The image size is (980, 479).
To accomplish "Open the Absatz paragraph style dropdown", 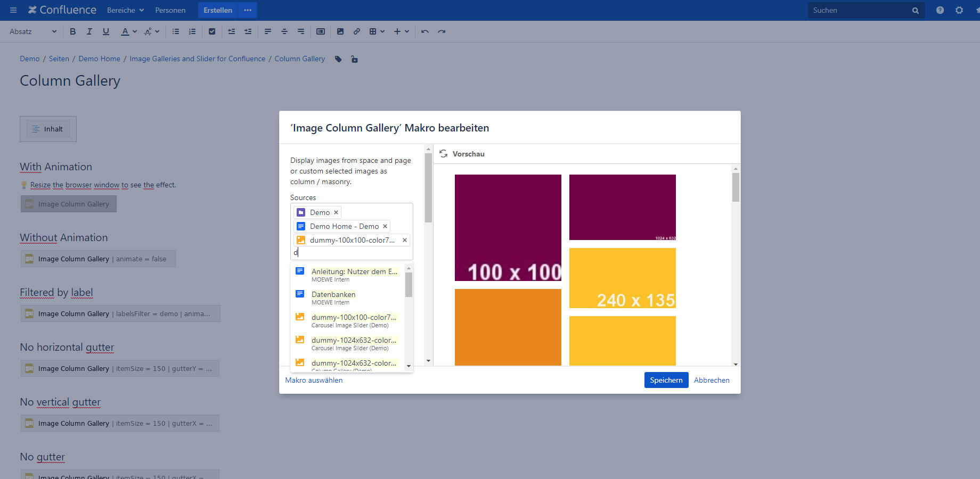I will pos(33,31).
